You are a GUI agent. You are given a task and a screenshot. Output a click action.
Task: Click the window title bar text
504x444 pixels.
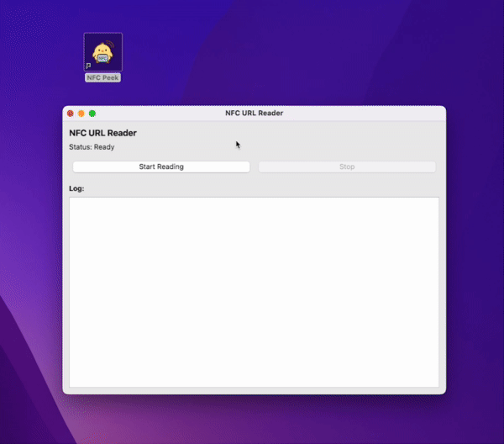point(254,113)
